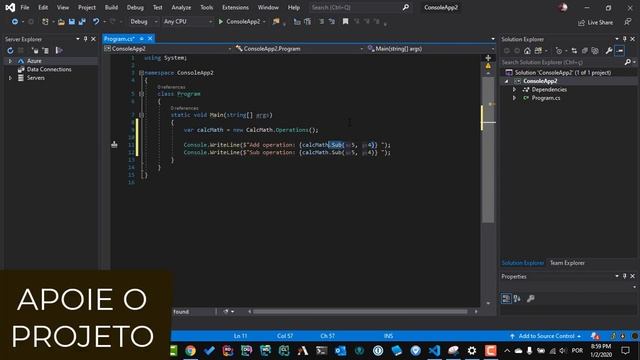Open the Debug menu
This screenshot has width=640, height=360.
135,7
